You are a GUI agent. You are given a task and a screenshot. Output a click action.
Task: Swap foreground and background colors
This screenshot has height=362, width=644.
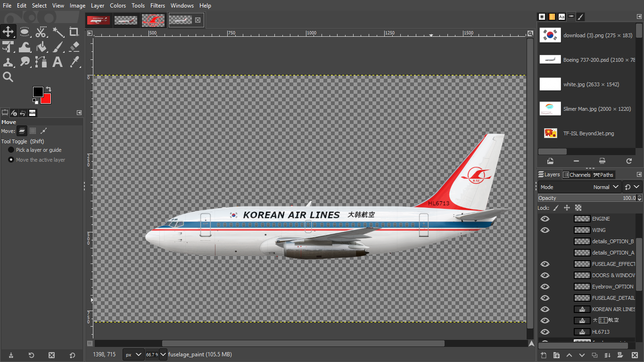(48, 89)
